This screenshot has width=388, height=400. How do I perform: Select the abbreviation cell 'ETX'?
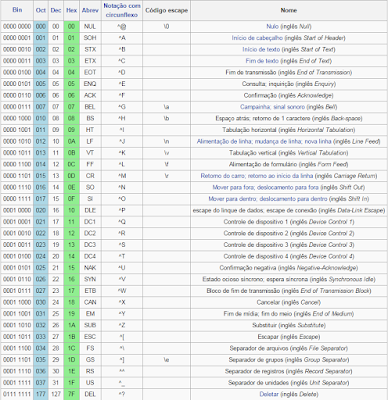(x=90, y=61)
